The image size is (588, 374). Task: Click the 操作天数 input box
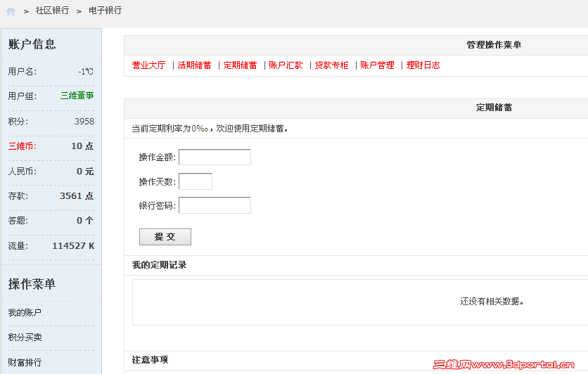pyautogui.click(x=196, y=181)
